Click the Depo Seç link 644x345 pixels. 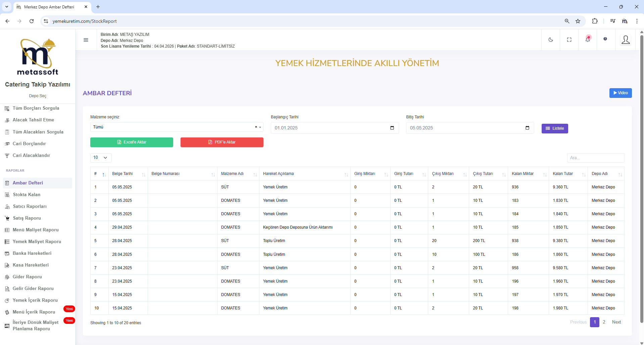(38, 96)
